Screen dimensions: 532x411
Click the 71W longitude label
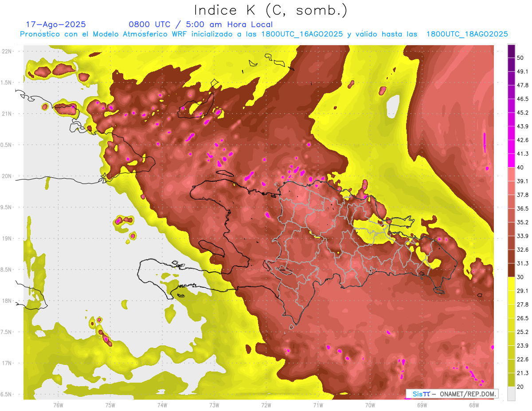click(318, 405)
